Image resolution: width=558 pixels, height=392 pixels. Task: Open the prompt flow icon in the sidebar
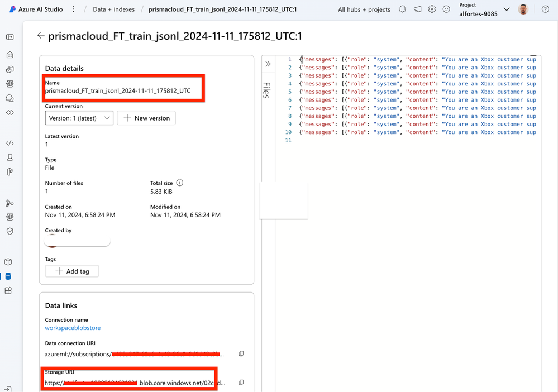pos(10,172)
